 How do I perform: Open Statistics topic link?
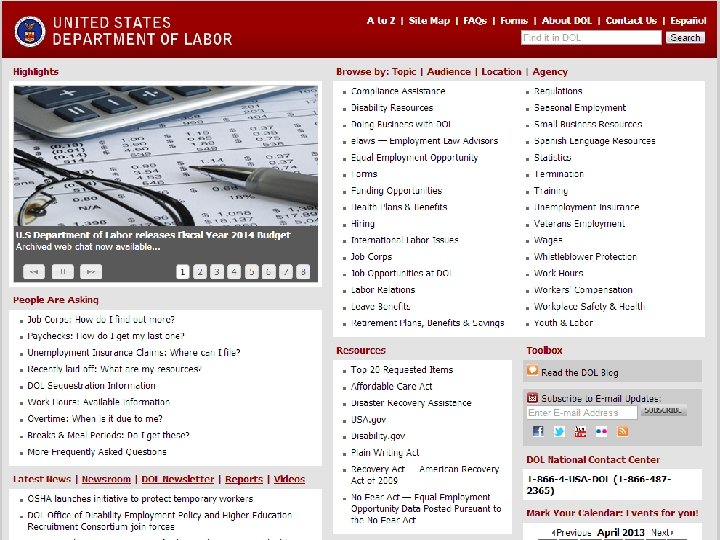[552, 158]
